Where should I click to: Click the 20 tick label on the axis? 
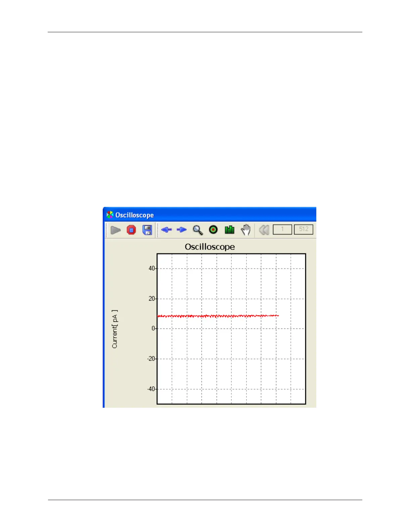[x=152, y=299]
